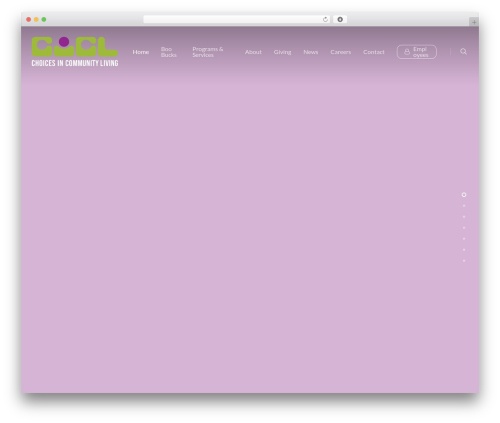500x423 pixels.
Task: Visit the Contact page link
Action: coord(374,52)
